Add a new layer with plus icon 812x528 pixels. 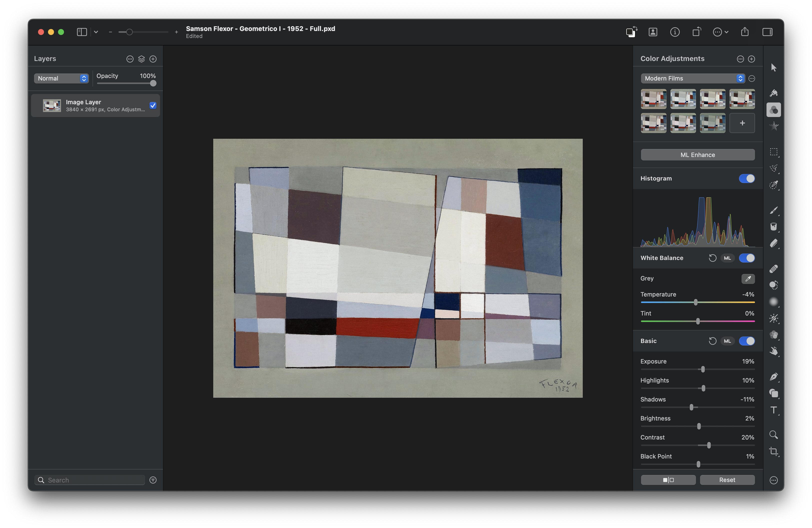tap(153, 59)
